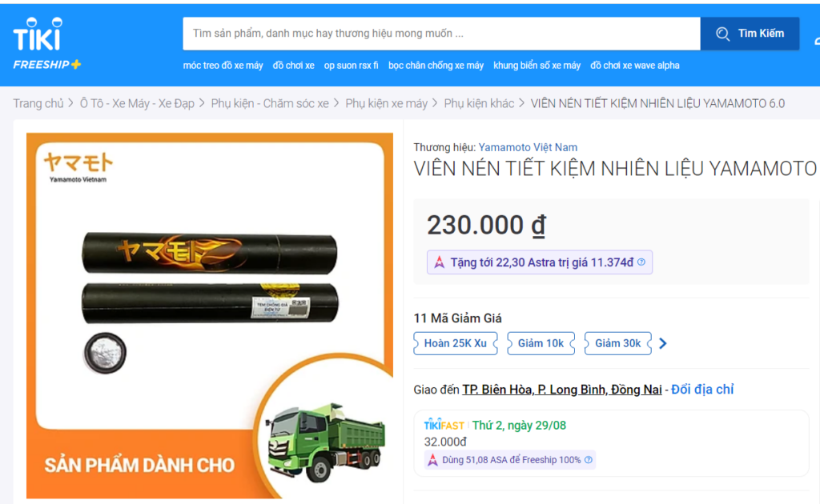Click suggested search 'móc treo đồ xe máy'
Image resolution: width=820 pixels, height=504 pixels.
(223, 66)
